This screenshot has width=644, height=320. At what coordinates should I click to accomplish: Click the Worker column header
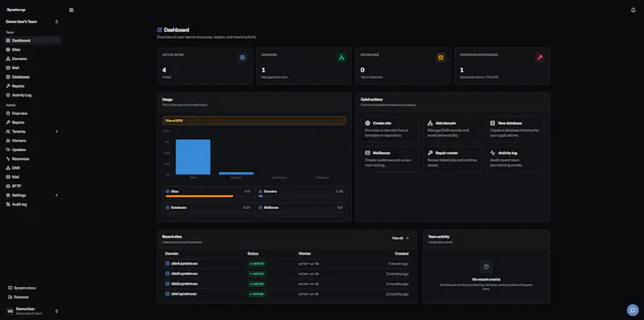[305, 253]
